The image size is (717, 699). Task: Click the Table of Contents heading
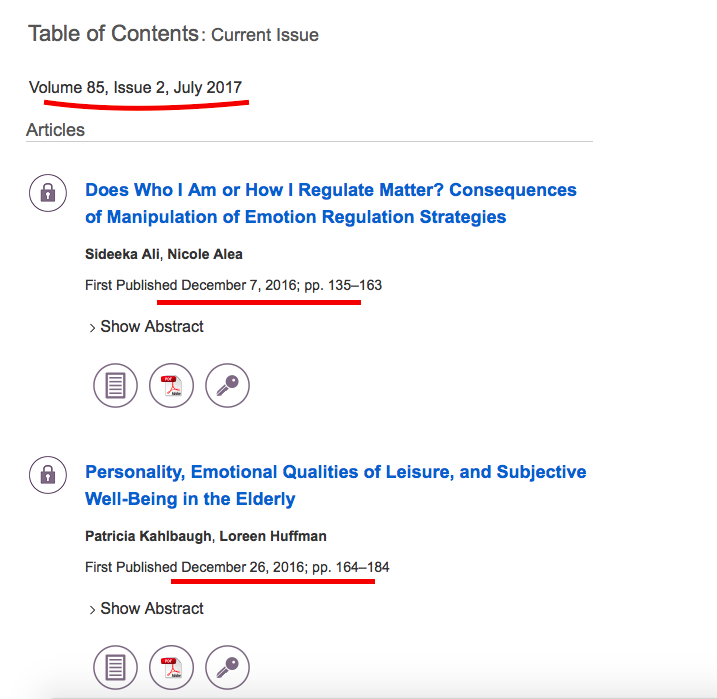(x=113, y=34)
